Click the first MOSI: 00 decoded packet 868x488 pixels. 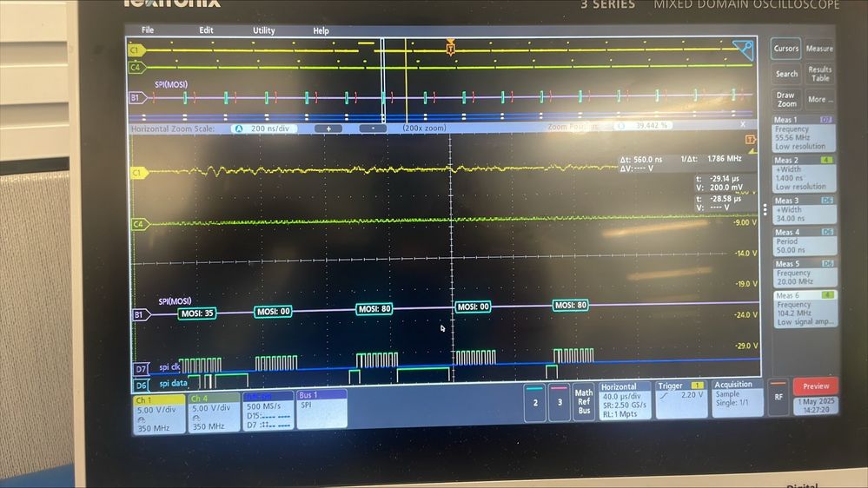pos(273,312)
